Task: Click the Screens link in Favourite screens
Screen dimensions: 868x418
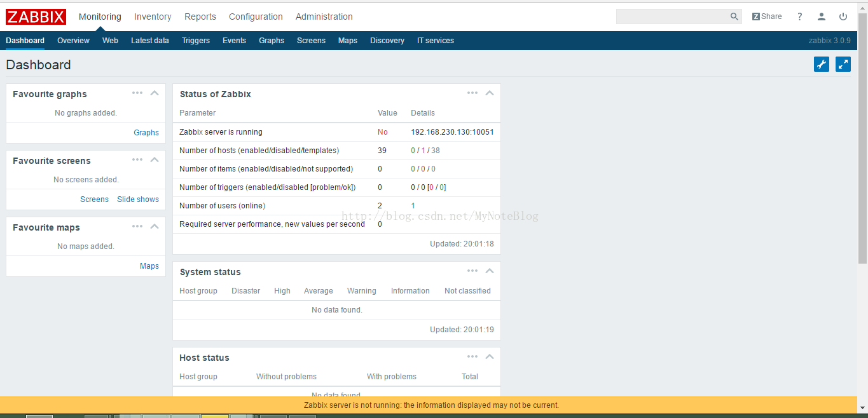Action: pyautogui.click(x=94, y=199)
